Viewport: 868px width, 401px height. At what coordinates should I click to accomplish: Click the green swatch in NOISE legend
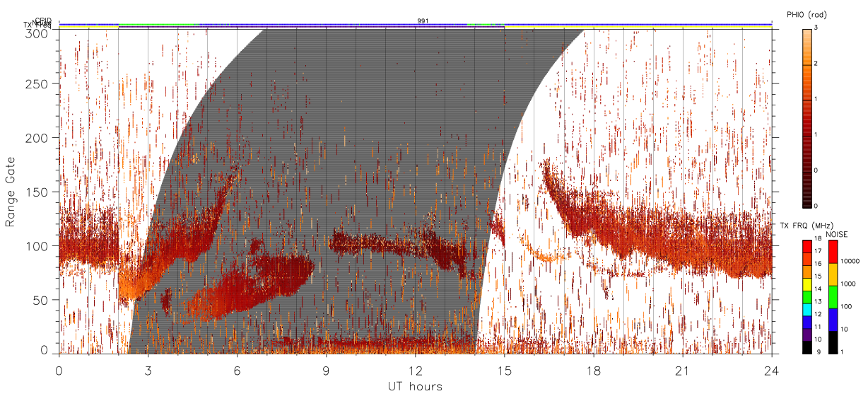(833, 297)
